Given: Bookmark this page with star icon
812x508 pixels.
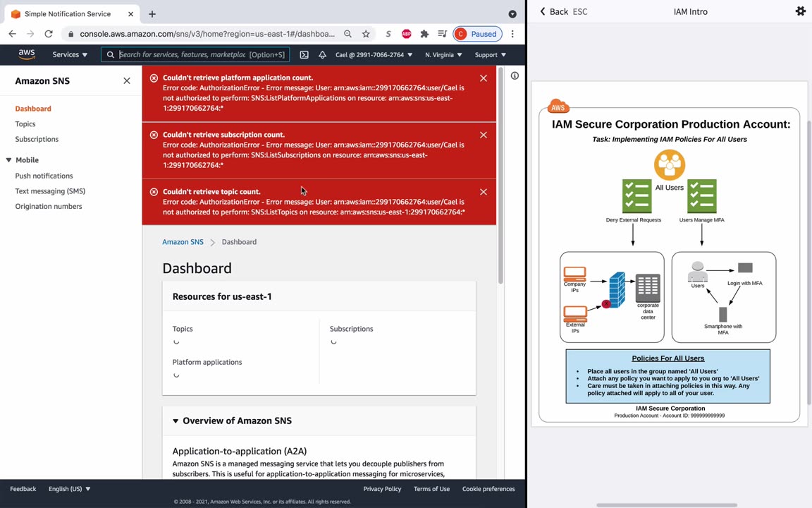Looking at the screenshot, I should pyautogui.click(x=366, y=34).
